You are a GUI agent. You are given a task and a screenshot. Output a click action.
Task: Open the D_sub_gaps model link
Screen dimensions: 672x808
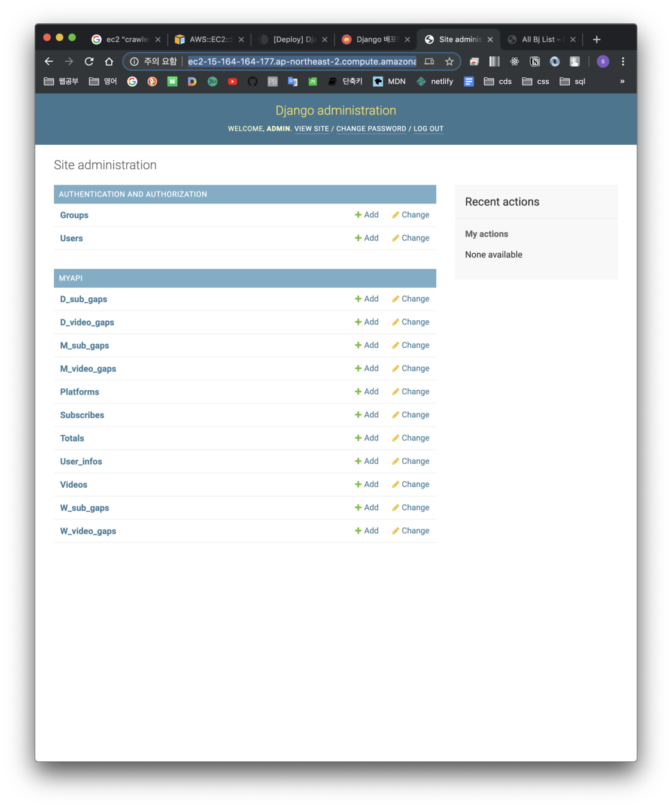click(x=84, y=299)
